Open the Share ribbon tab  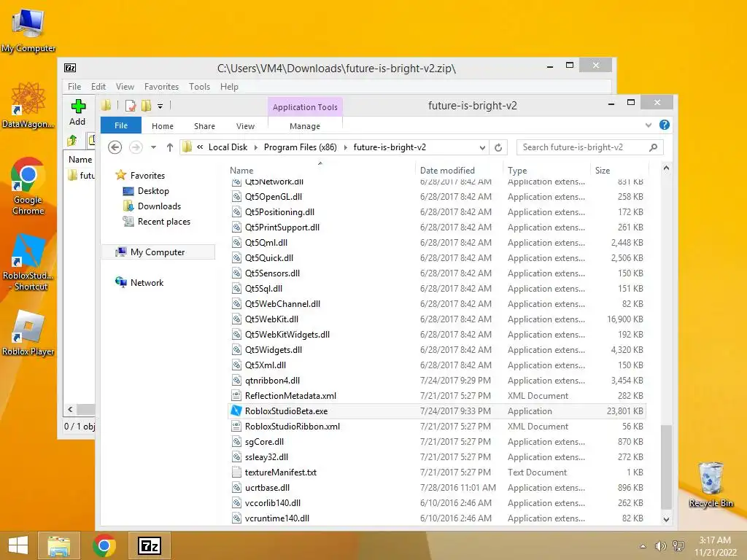click(204, 126)
